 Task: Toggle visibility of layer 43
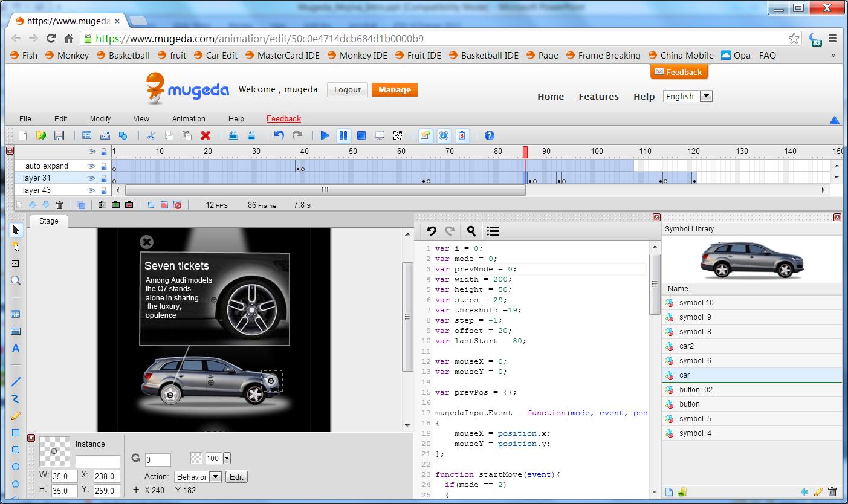[91, 190]
